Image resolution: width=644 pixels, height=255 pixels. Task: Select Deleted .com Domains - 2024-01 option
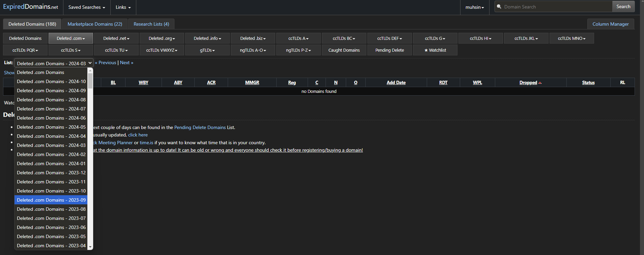pos(51,163)
